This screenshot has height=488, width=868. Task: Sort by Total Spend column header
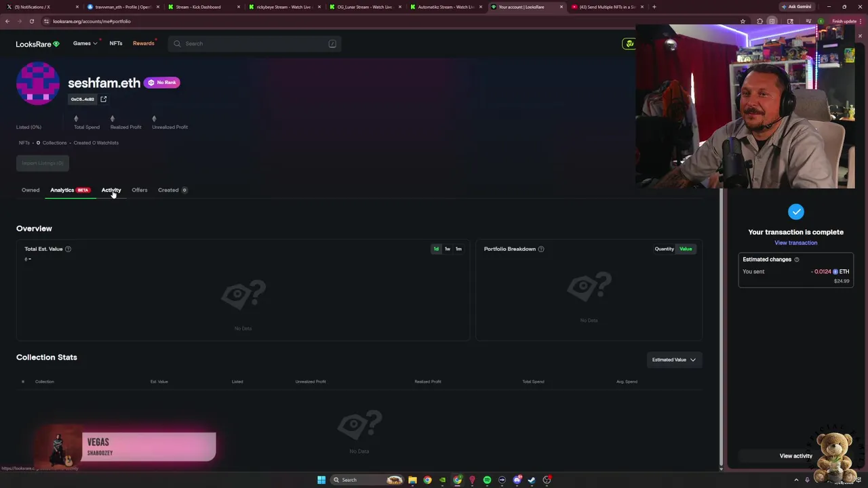tap(533, 382)
